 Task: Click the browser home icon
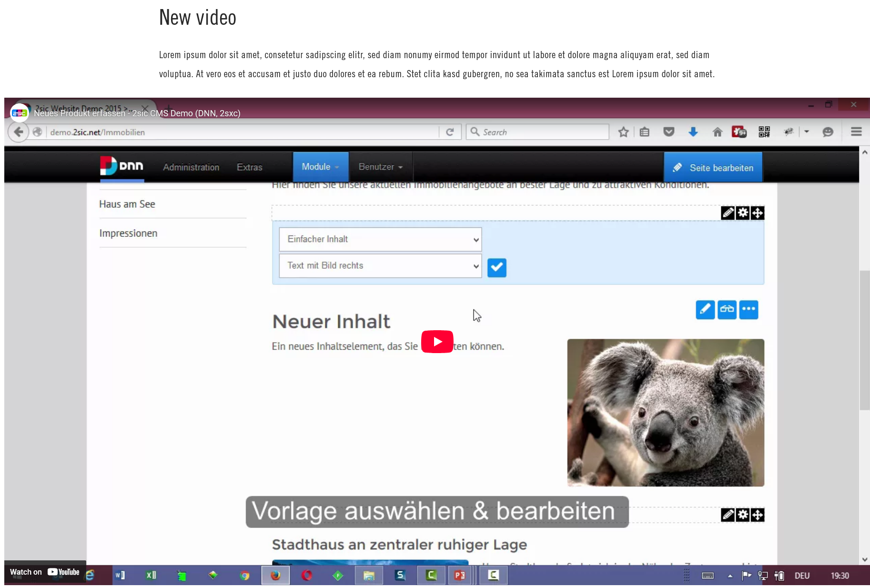click(717, 132)
